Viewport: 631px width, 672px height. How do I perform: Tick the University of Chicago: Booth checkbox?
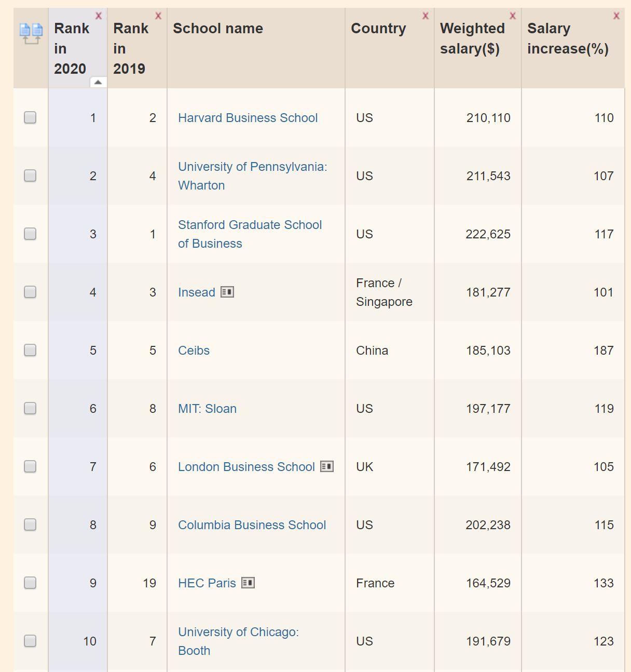coord(30,641)
